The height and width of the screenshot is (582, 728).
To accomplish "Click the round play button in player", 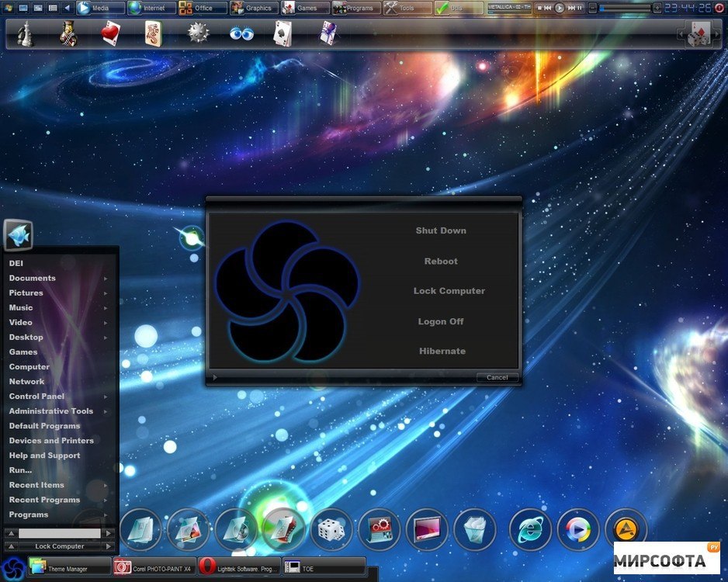I will pos(560,8).
